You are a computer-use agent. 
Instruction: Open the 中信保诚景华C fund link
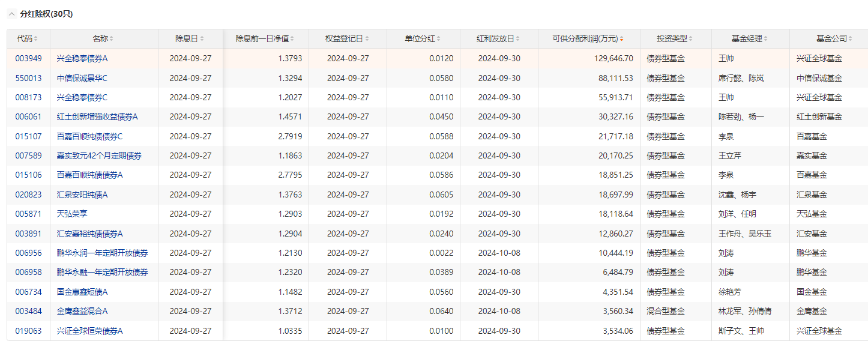pyautogui.click(x=82, y=78)
